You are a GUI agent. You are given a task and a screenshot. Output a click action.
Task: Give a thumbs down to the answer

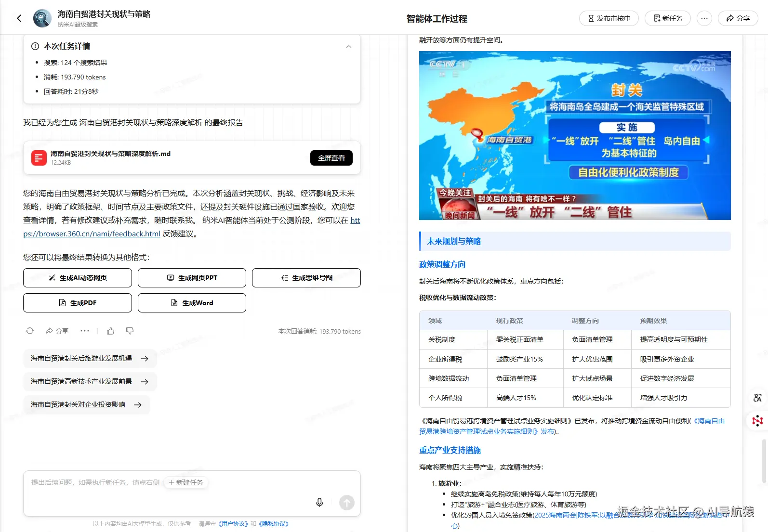point(130,331)
